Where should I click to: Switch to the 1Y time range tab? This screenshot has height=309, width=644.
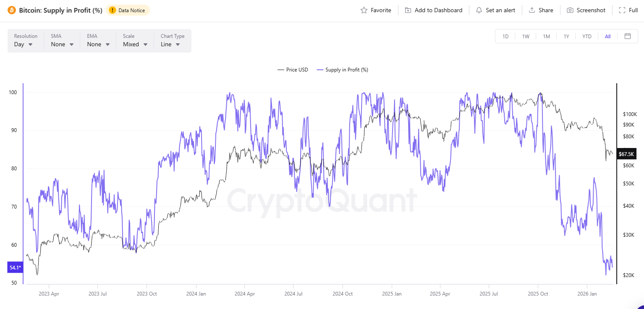566,36
